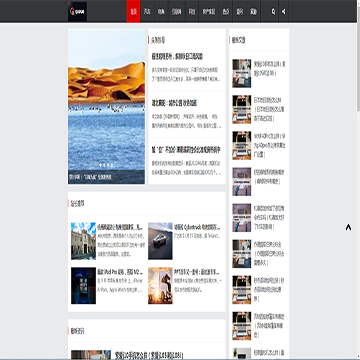Screen dimensions: 360x360
Task: Open the dark iPad Pro thumbnail
Action: pos(83,286)
